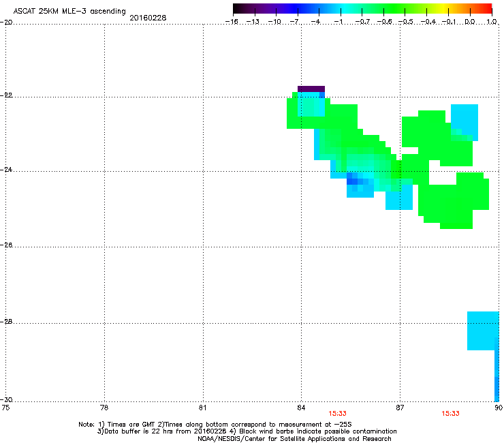Click the -10 colorbar label
Viewport: 504px width, 443px height.
274,22
